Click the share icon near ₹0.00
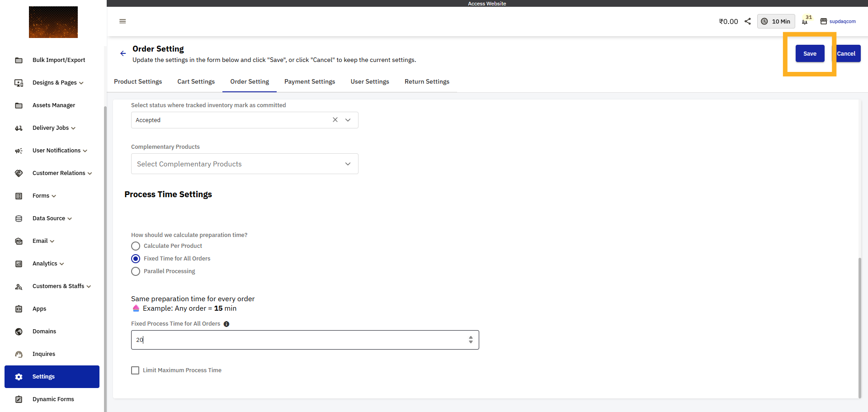The height and width of the screenshot is (412, 868). pyautogui.click(x=747, y=21)
